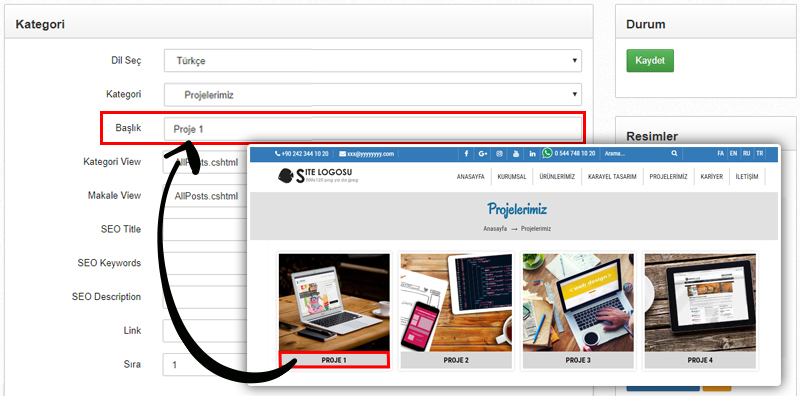Go to the İLETİŞİM menu item
Viewport: 800px width, 396px height.
[x=747, y=177]
